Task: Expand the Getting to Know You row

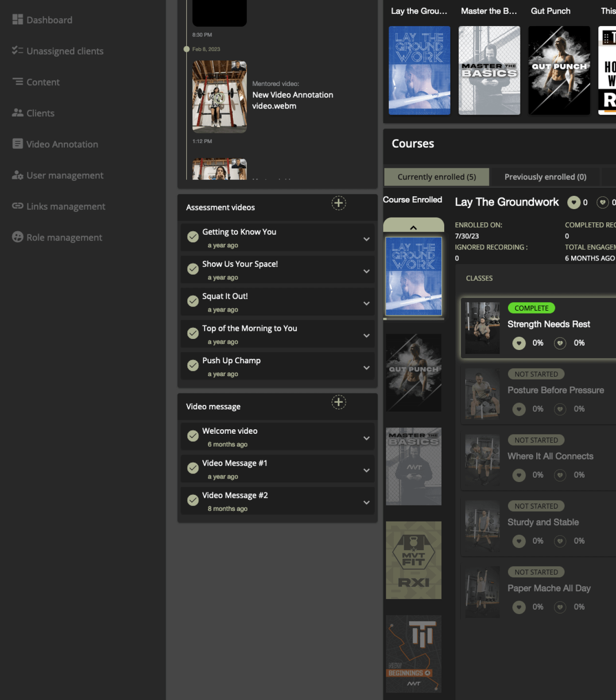Action: coord(366,239)
